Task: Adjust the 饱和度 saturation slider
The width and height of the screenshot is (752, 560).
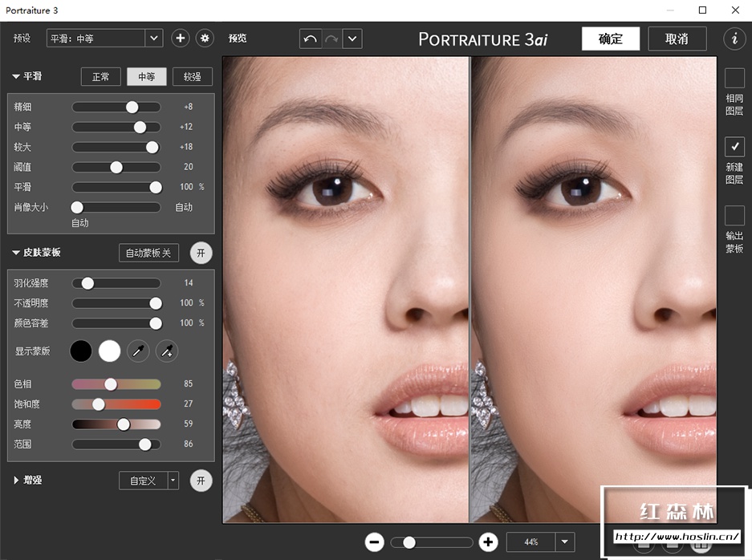Action: [x=116, y=404]
